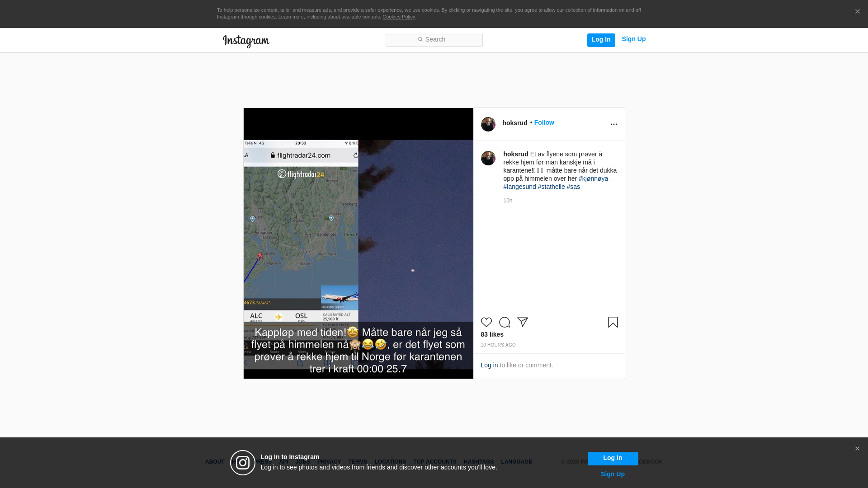Open the LANGUAGE selector in footer
The image size is (868, 488).
516,462
